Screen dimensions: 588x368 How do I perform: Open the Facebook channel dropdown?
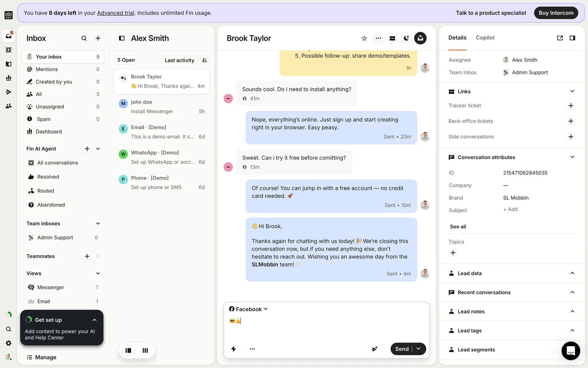[x=248, y=309]
